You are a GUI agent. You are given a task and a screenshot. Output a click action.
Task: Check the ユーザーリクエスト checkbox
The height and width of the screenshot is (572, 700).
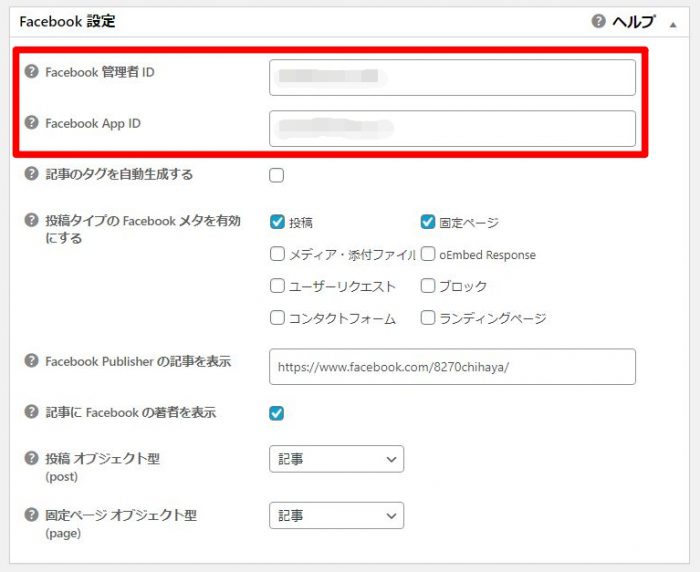tap(277, 286)
